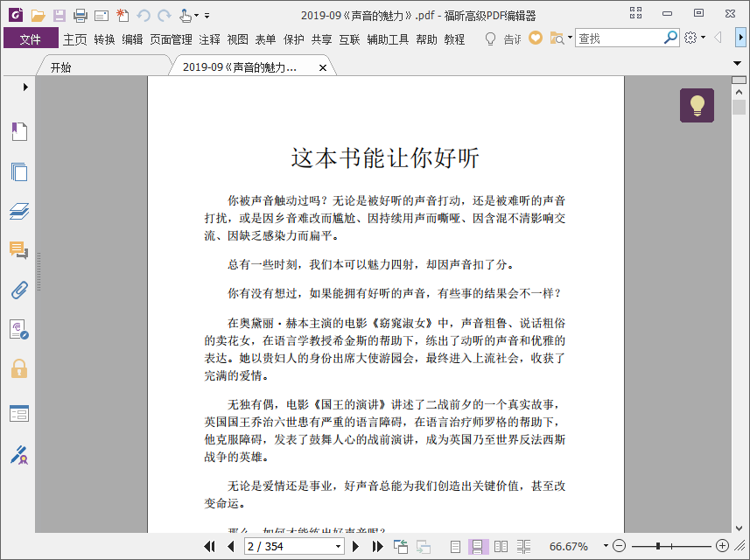This screenshot has height=560, width=750.
Task: Select the hand touch mode icon
Action: [x=186, y=16]
